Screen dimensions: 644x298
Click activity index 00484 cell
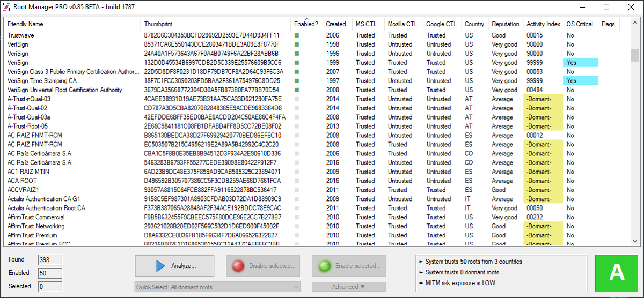(x=535, y=90)
